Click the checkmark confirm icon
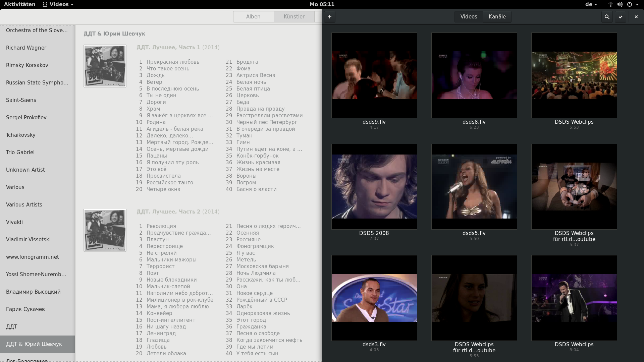The height and width of the screenshot is (362, 644). point(620,17)
